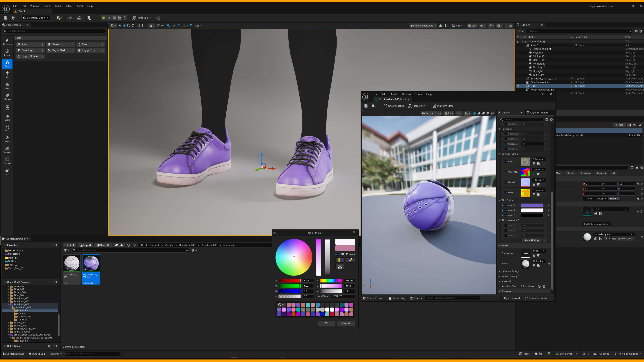Click Cancel in the Color Picker
The height and width of the screenshot is (362, 644).
pyautogui.click(x=346, y=323)
